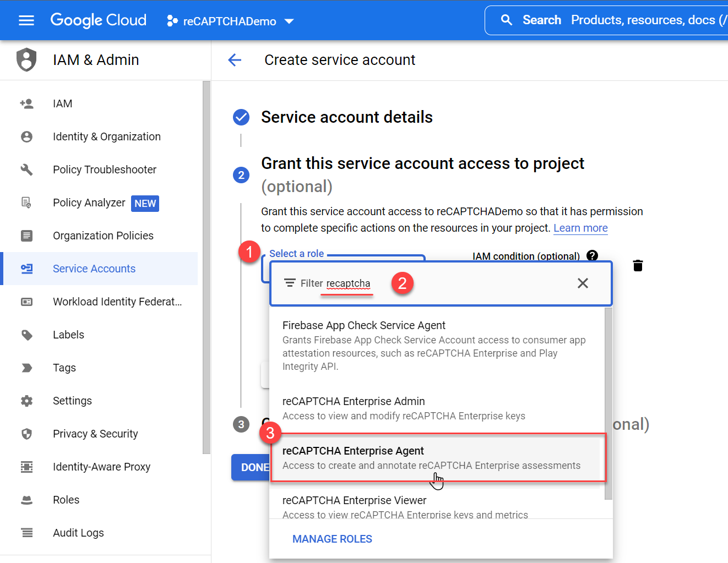
Task: Click the Workload Identity Federation icon
Action: (x=26, y=302)
